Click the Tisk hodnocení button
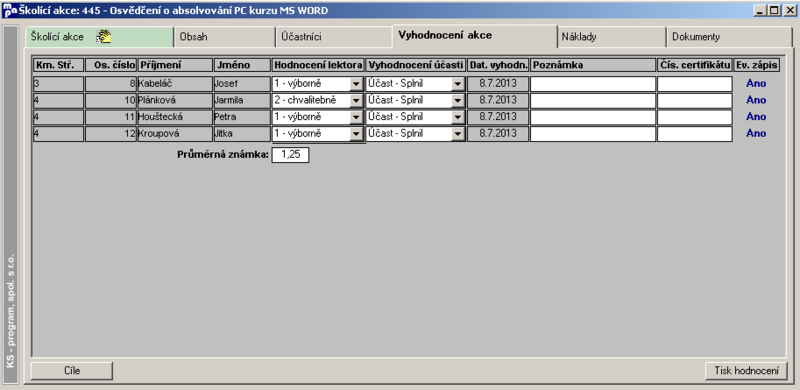 coord(746,371)
